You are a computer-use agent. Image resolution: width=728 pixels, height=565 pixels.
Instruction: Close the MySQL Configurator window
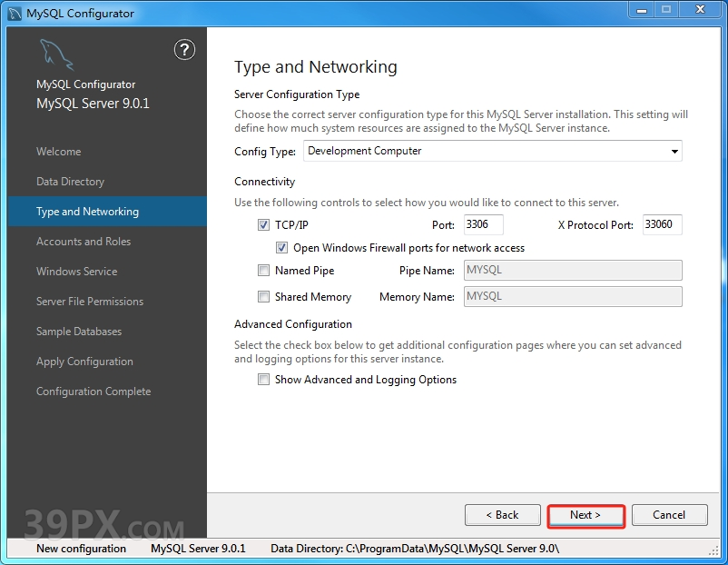[x=699, y=11]
